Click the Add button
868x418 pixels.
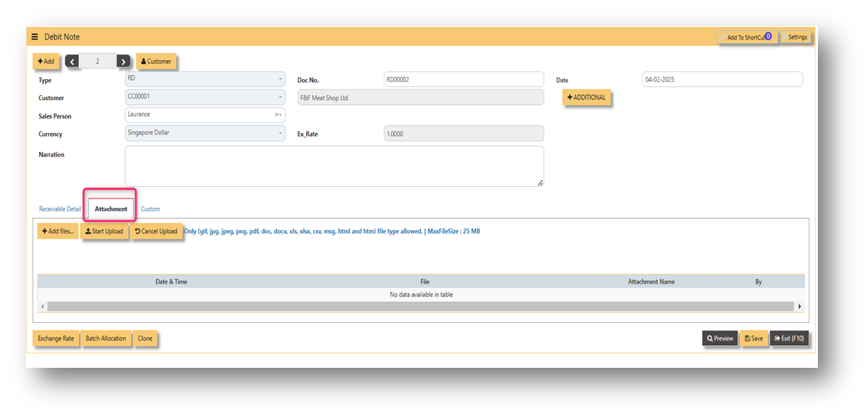click(x=46, y=62)
